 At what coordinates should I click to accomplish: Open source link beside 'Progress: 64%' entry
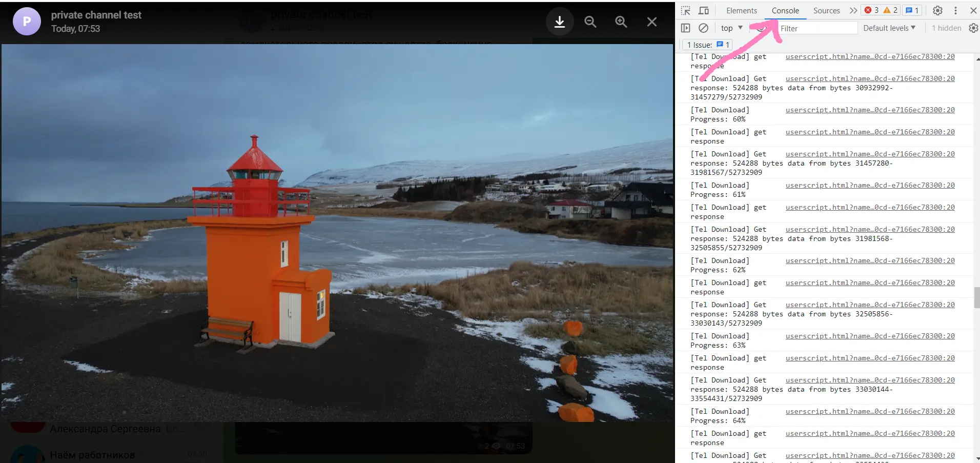point(870,411)
